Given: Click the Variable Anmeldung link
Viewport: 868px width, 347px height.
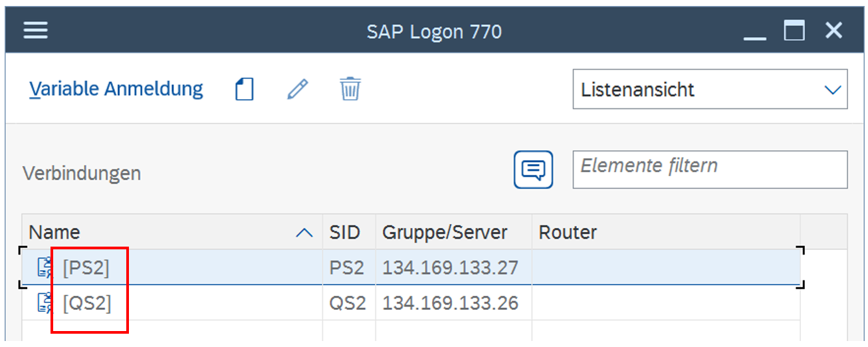Looking at the screenshot, I should click(x=116, y=88).
